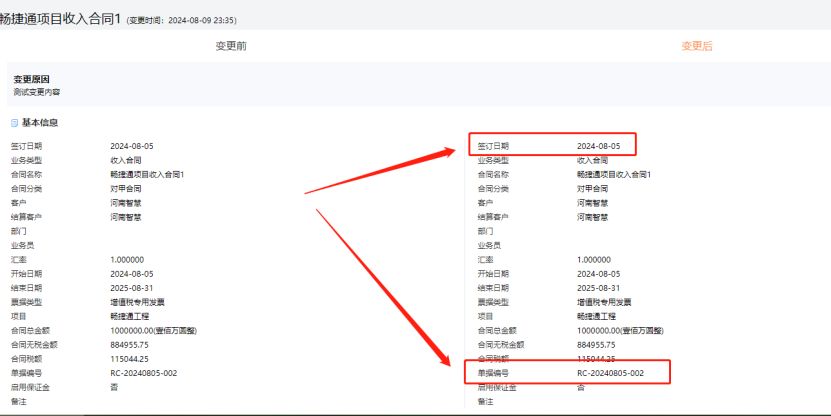Click 启用保证金 value 否 in 变更前 column

click(114, 387)
